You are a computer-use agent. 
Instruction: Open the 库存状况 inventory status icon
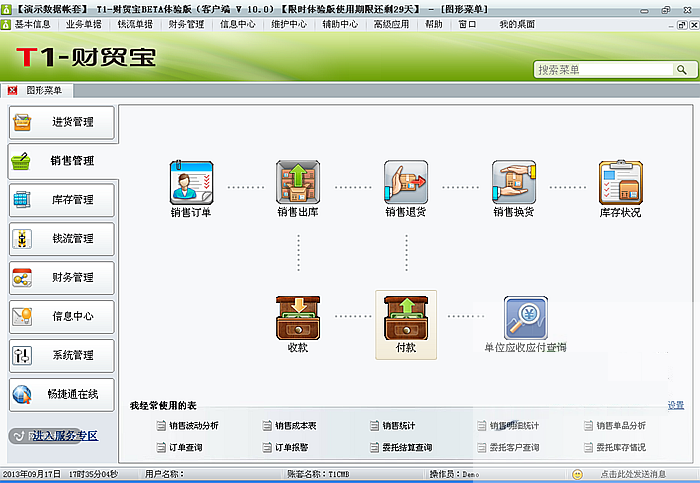click(x=621, y=189)
